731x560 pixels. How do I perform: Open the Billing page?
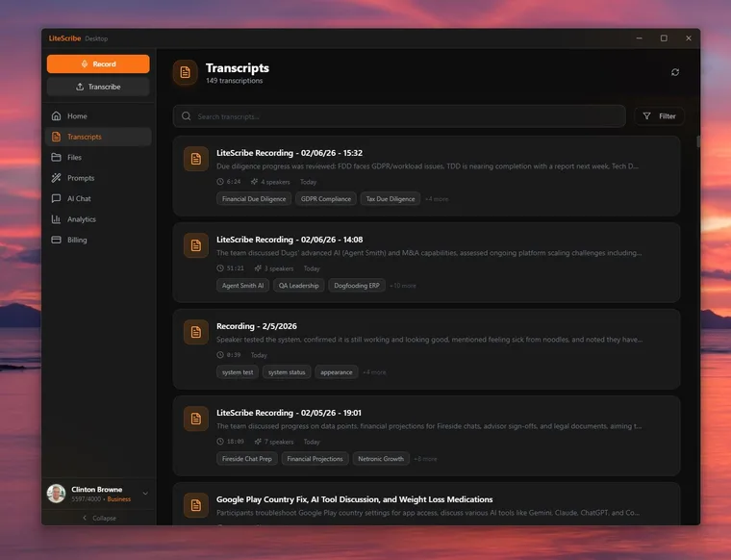(x=98, y=240)
